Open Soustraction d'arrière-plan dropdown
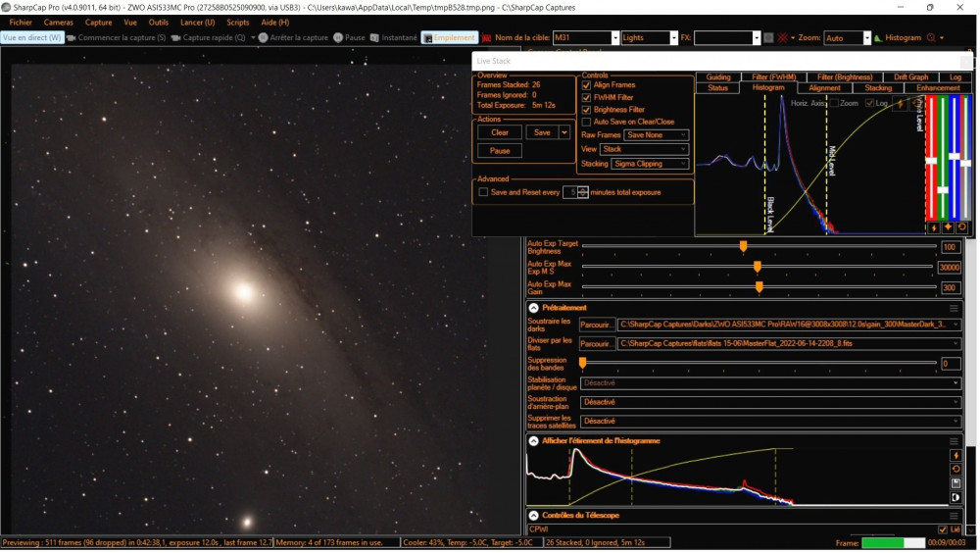 (x=770, y=402)
